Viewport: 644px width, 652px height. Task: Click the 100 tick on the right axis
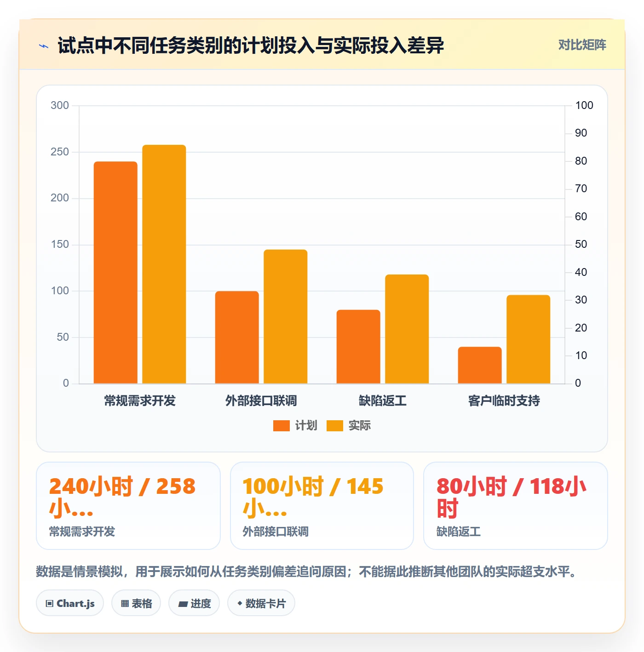584,105
